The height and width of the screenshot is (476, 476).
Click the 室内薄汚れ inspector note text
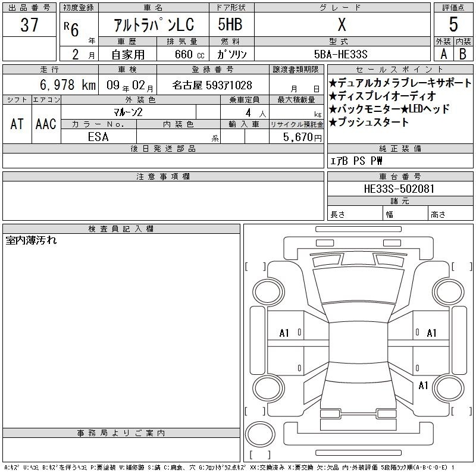point(31,241)
